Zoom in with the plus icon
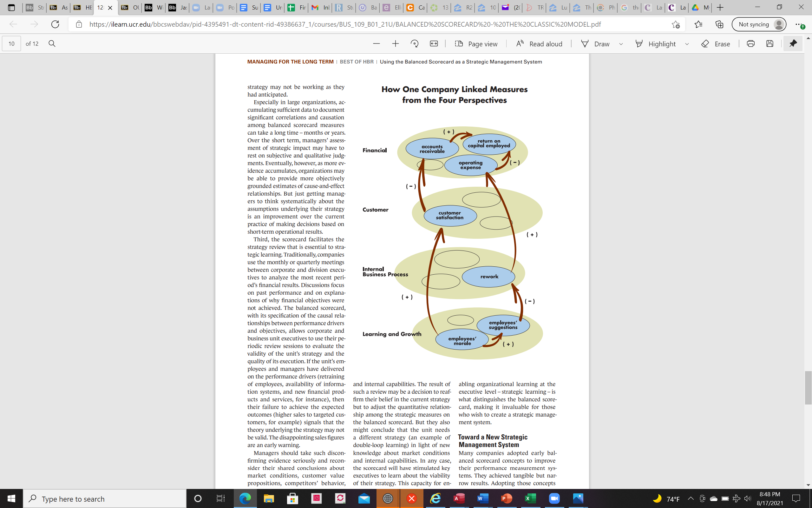 (395, 44)
